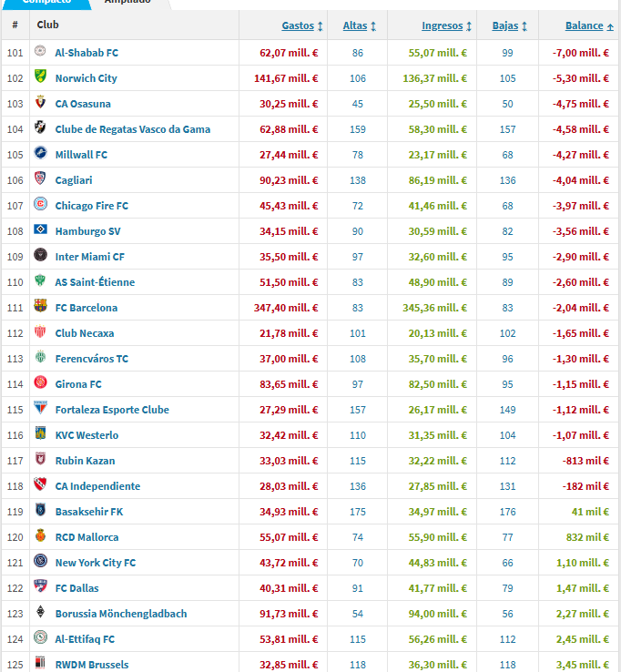This screenshot has height=672, width=621.
Task: Click the CA Independiente crest
Action: (40, 484)
